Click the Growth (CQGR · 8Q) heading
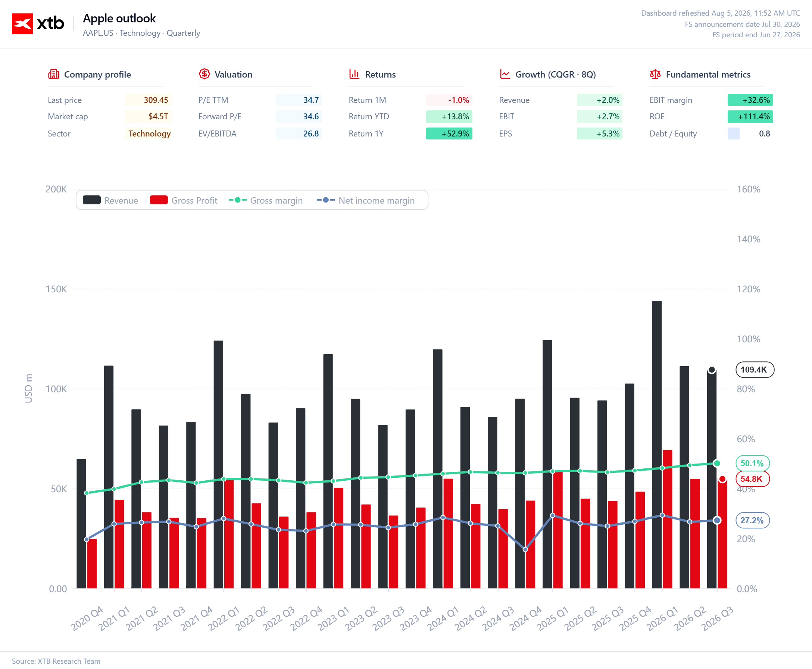 coord(556,74)
